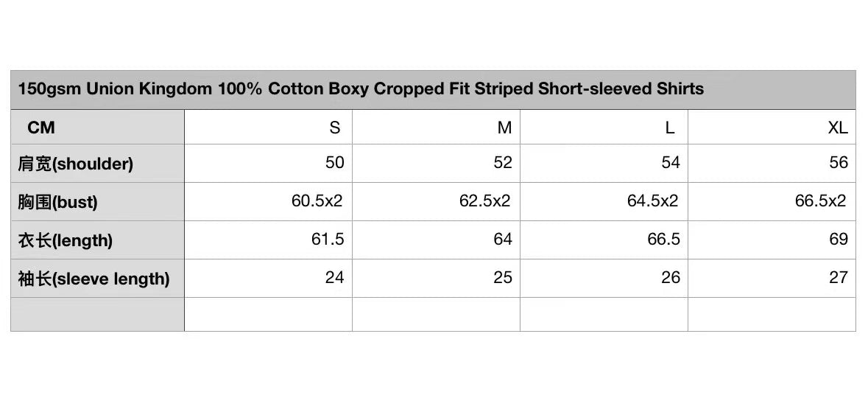Select the length value 69 cell

[x=772, y=240]
